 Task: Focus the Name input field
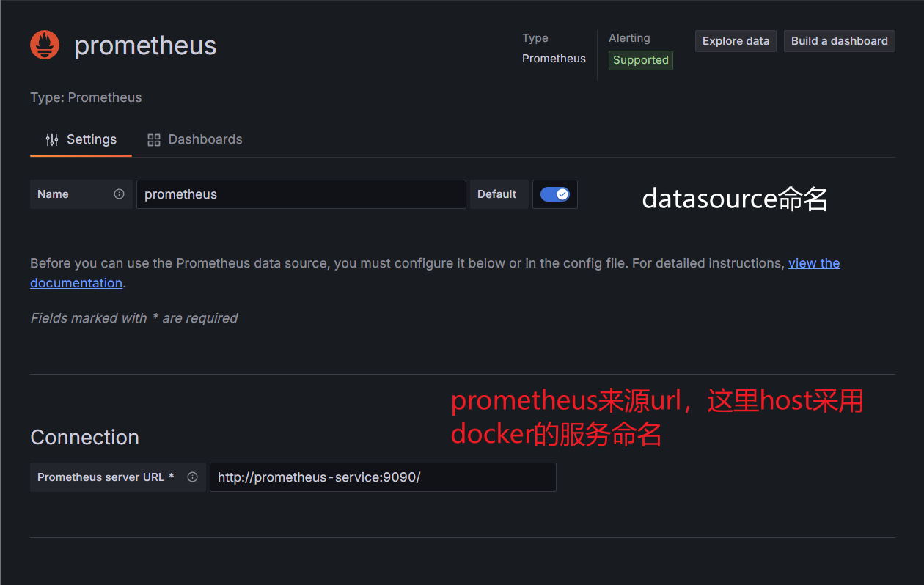coord(301,194)
